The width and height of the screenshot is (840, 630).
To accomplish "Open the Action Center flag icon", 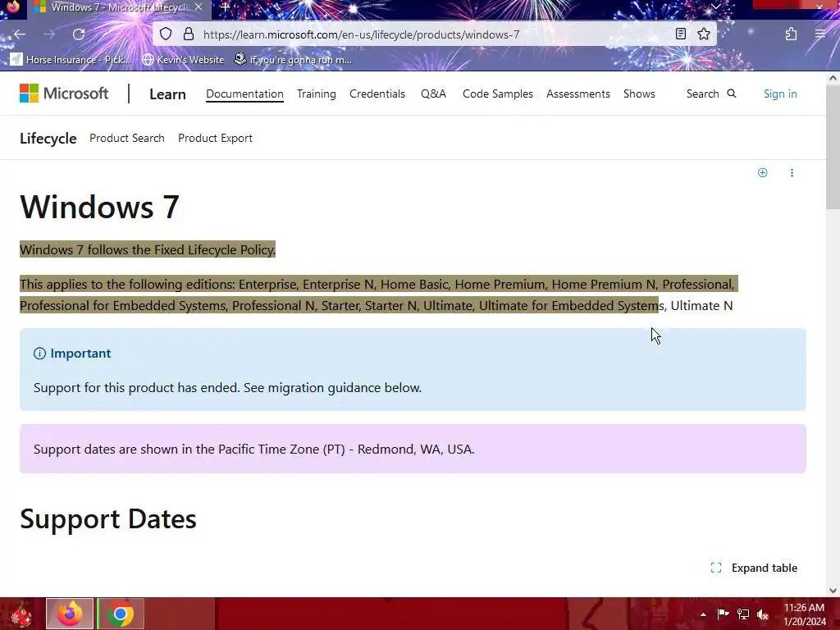I will [723, 614].
